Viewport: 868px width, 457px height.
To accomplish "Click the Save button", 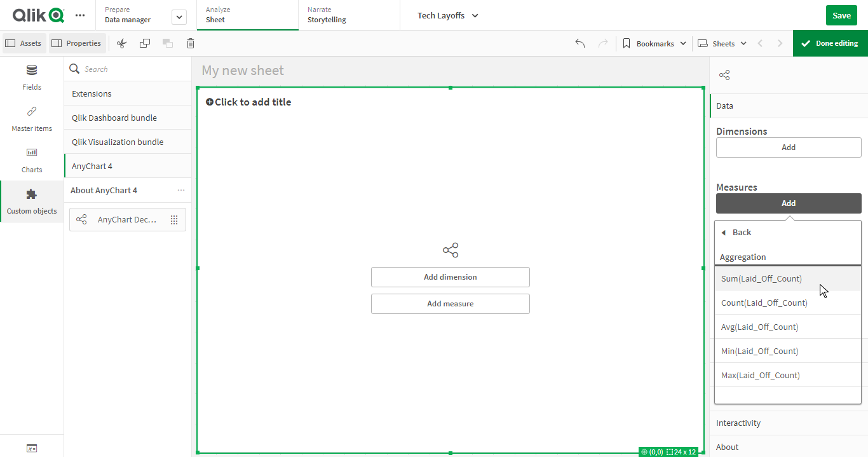I will click(841, 15).
